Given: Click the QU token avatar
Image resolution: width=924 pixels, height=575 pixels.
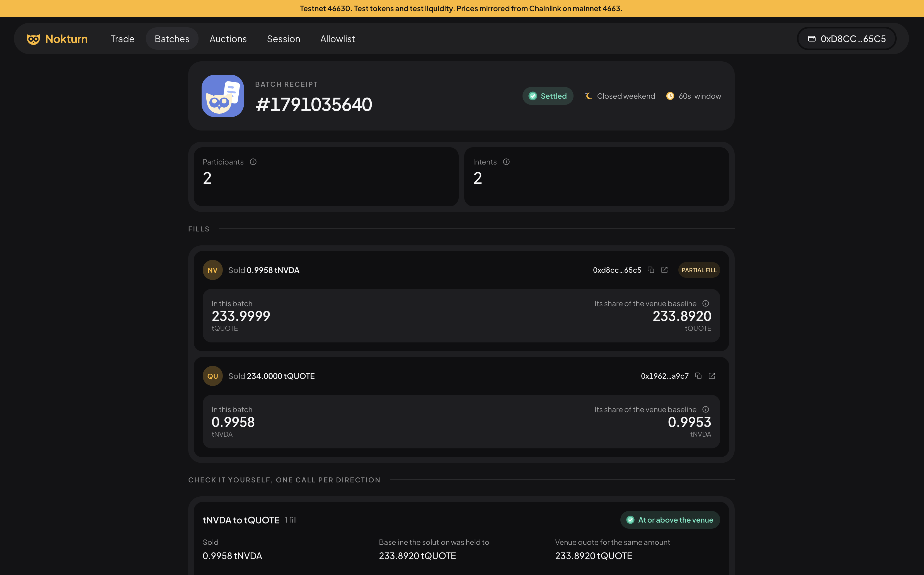Looking at the screenshot, I should point(212,376).
